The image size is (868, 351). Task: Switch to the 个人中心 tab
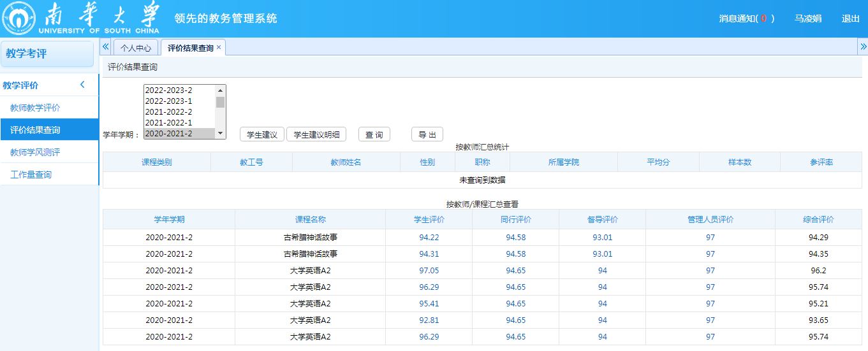136,48
